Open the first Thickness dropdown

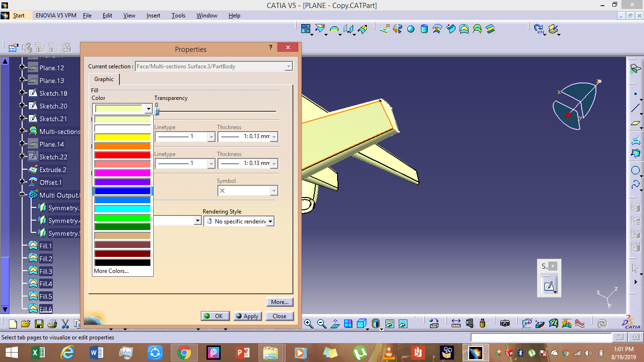pyautogui.click(x=274, y=137)
